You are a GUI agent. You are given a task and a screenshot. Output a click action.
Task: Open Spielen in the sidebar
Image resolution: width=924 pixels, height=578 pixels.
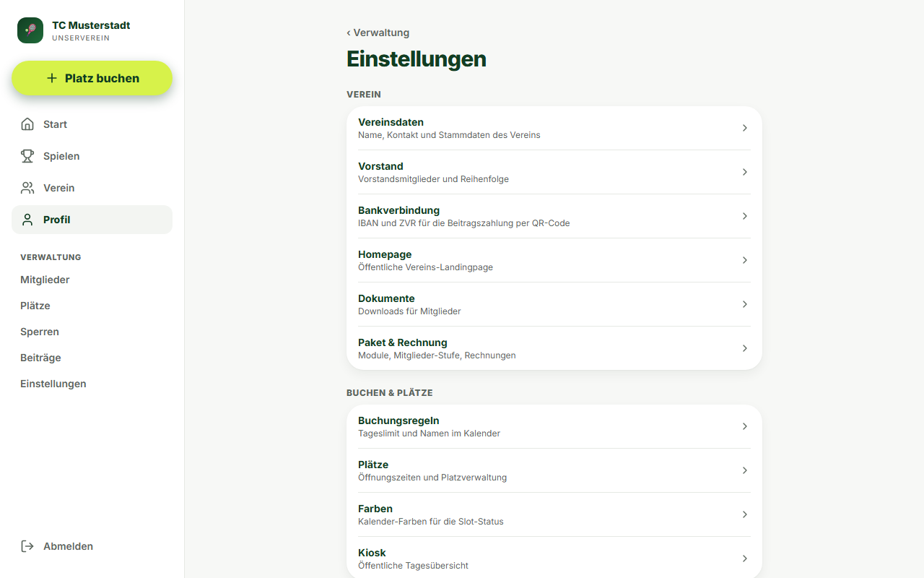pos(92,156)
